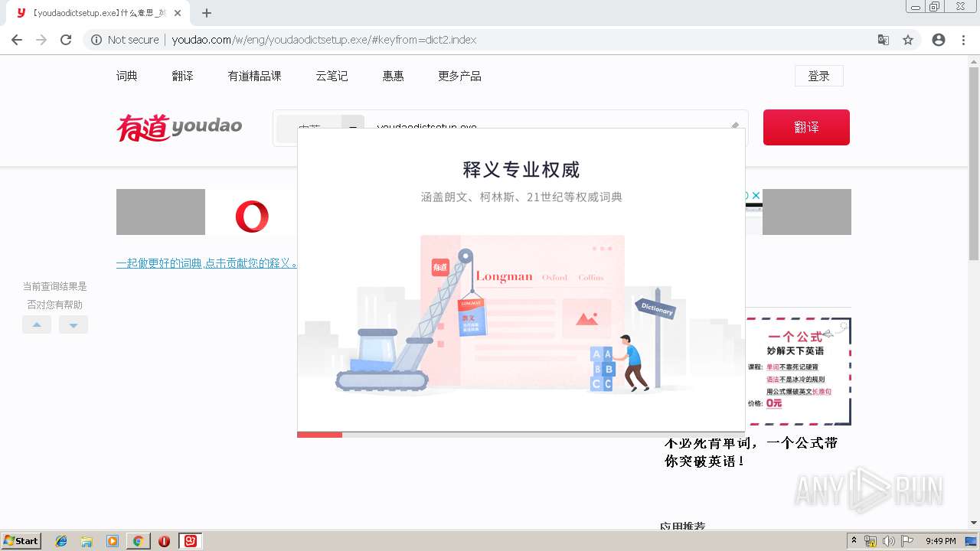
Task: Click the 登录 login button
Action: coord(819,76)
